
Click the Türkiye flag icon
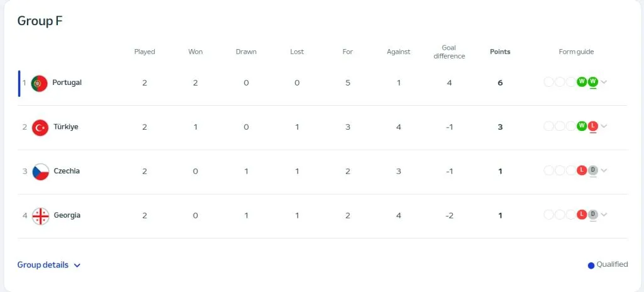click(40, 127)
